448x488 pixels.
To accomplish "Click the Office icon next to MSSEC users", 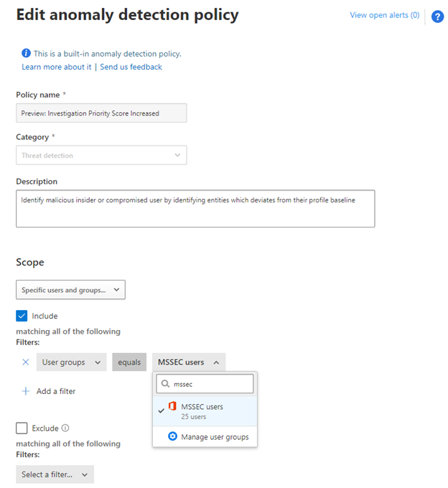I will coord(172,407).
